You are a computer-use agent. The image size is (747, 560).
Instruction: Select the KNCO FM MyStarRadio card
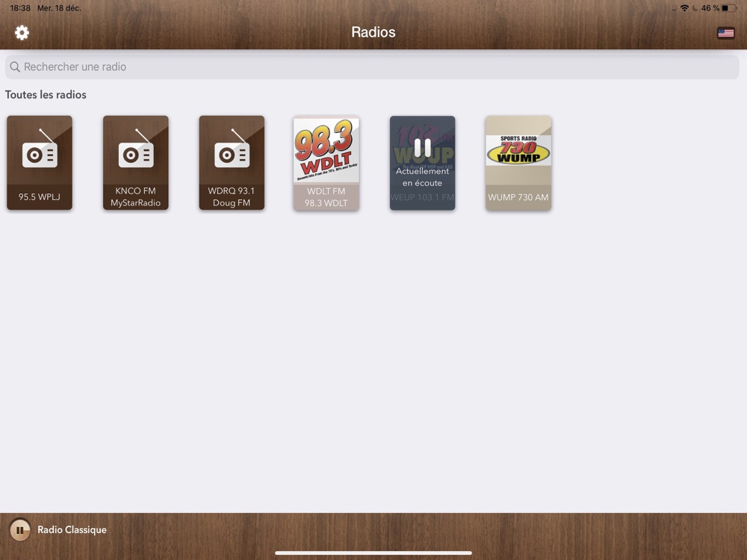tap(136, 162)
